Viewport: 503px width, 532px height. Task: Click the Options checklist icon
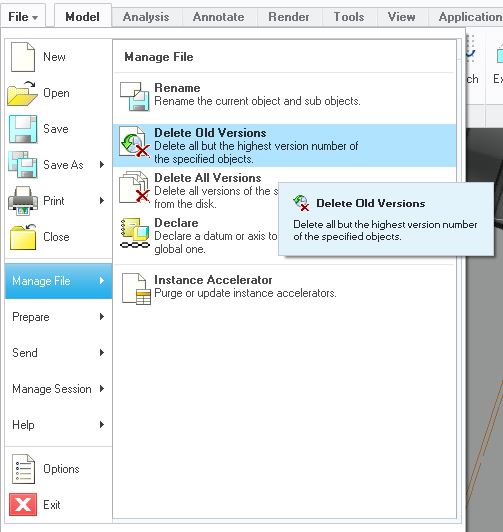click(x=23, y=469)
